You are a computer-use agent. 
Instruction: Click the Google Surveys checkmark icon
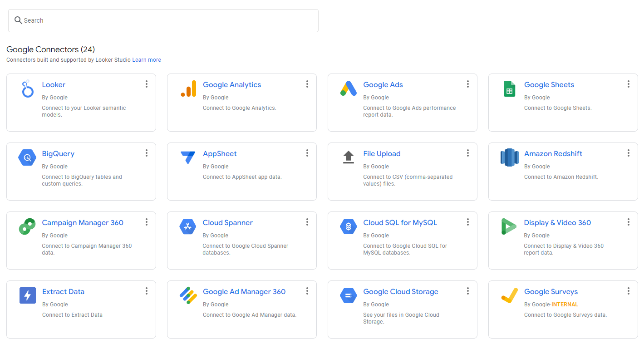509,295
